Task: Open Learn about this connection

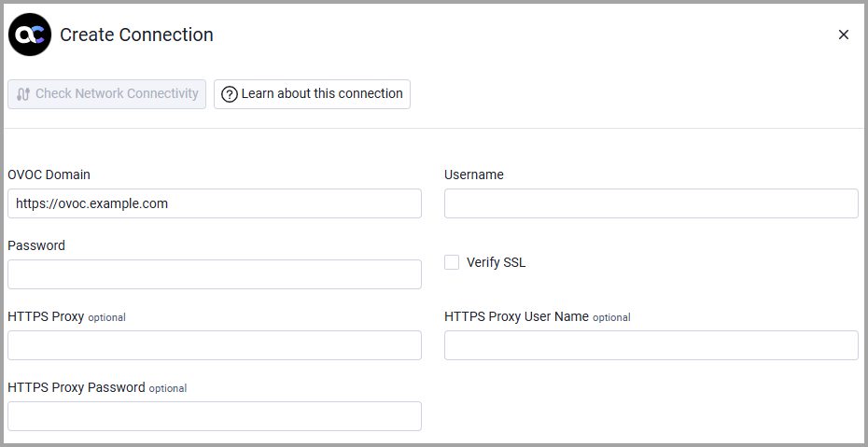Action: 312,94
